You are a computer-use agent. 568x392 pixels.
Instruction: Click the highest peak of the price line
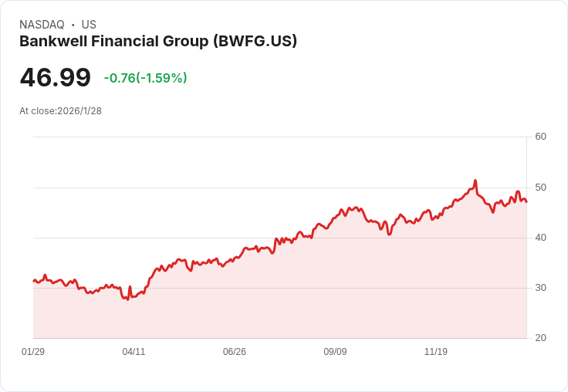pyautogui.click(x=475, y=181)
